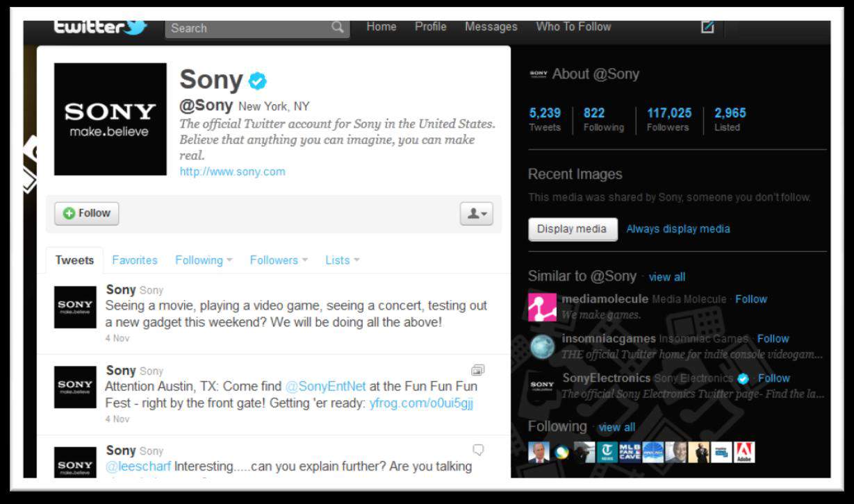Click the Twitter bird logo
Image resolution: width=854 pixels, height=504 pixels.
136,27
